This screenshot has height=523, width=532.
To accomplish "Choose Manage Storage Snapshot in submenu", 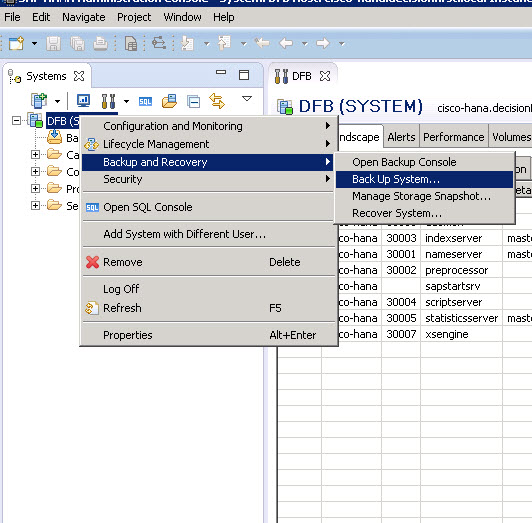I will click(x=424, y=196).
